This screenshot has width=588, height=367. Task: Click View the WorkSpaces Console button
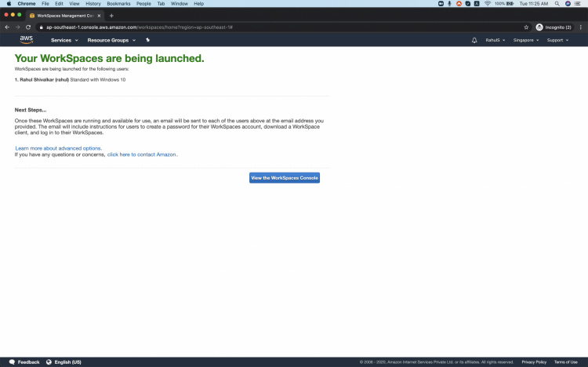pyautogui.click(x=285, y=178)
